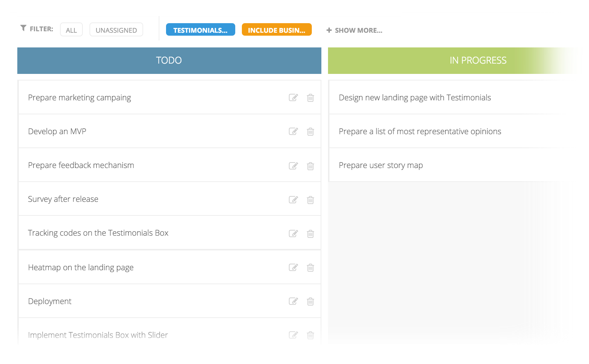
Task: Edit the 'Prepare feedback mechanism' task
Action: click(293, 166)
